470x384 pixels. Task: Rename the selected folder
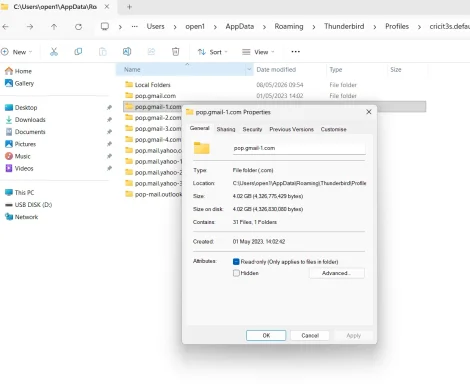pos(127,52)
